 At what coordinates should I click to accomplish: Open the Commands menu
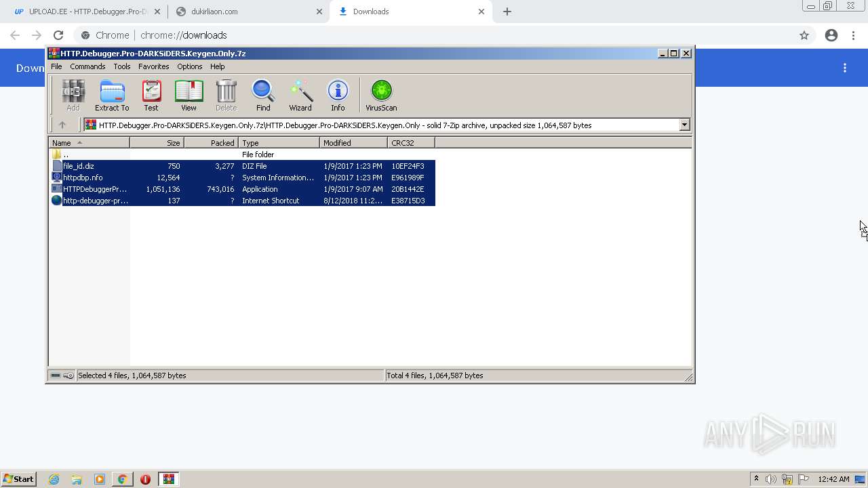[x=87, y=66]
